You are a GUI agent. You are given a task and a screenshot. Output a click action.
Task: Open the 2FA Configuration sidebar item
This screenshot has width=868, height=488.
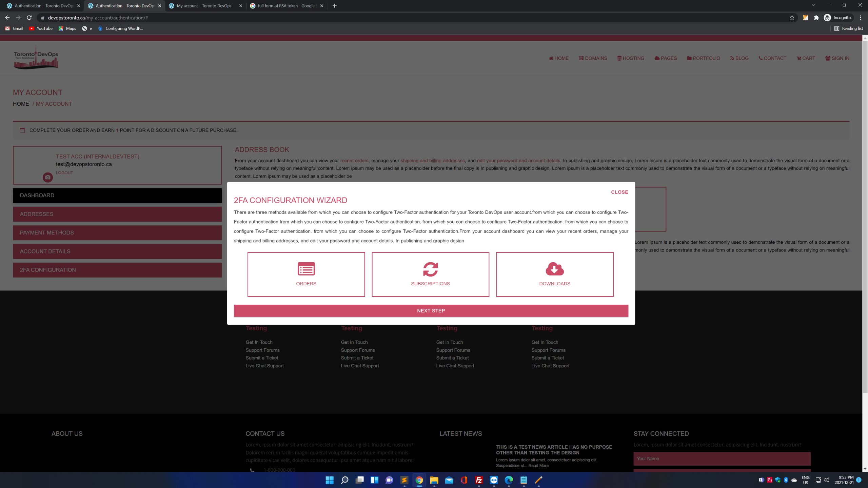[117, 270]
